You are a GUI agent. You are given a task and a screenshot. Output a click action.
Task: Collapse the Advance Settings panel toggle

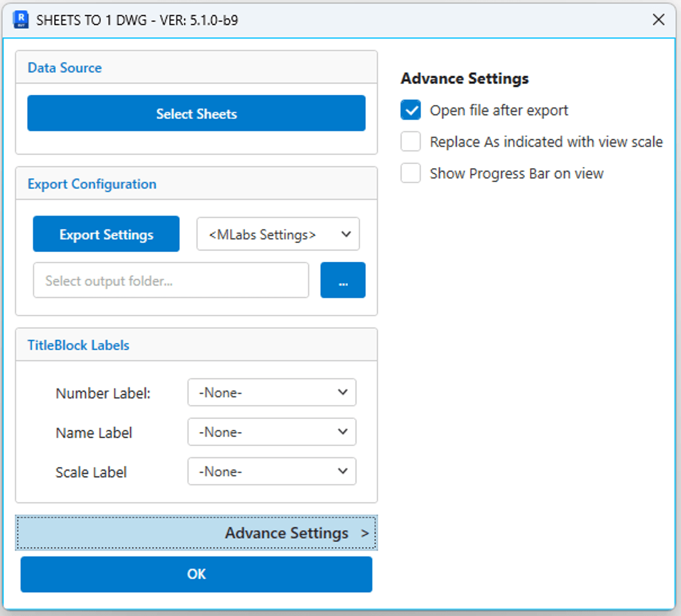pos(196,533)
